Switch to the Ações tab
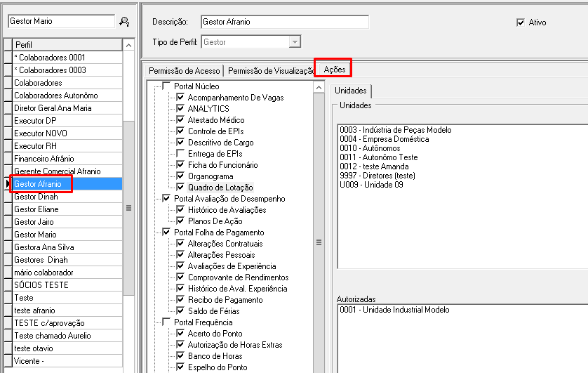This screenshot has height=373, width=588. [334, 69]
